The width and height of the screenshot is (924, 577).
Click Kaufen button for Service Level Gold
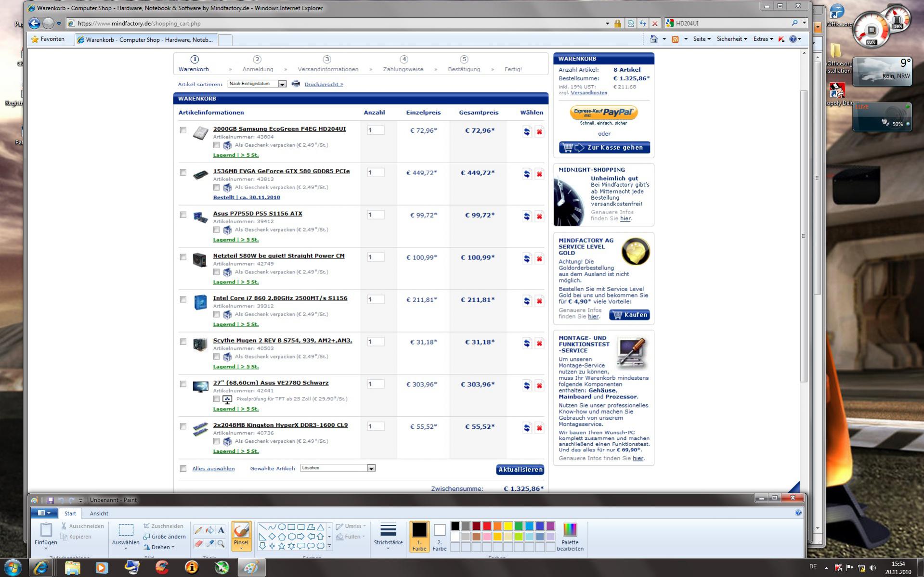pyautogui.click(x=629, y=315)
